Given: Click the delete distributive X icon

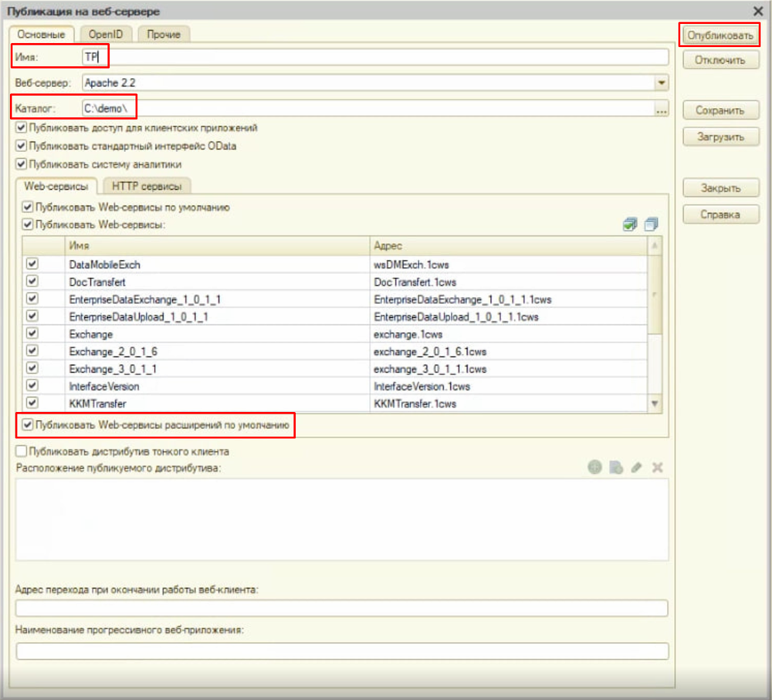Looking at the screenshot, I should [658, 467].
